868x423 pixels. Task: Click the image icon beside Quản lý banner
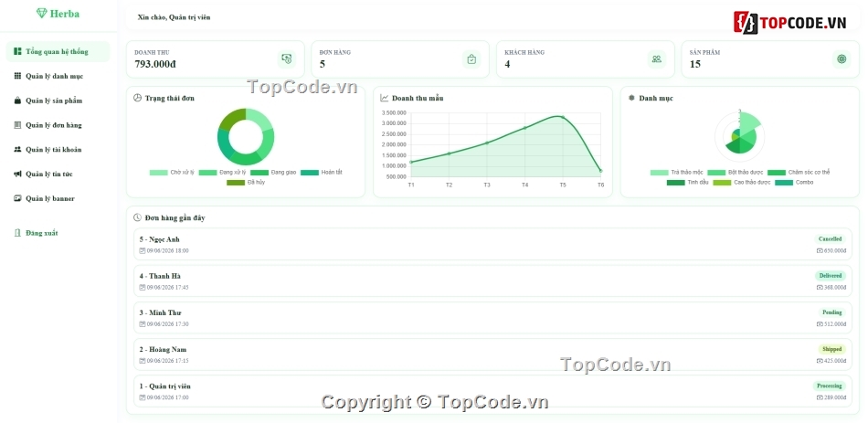tap(17, 198)
